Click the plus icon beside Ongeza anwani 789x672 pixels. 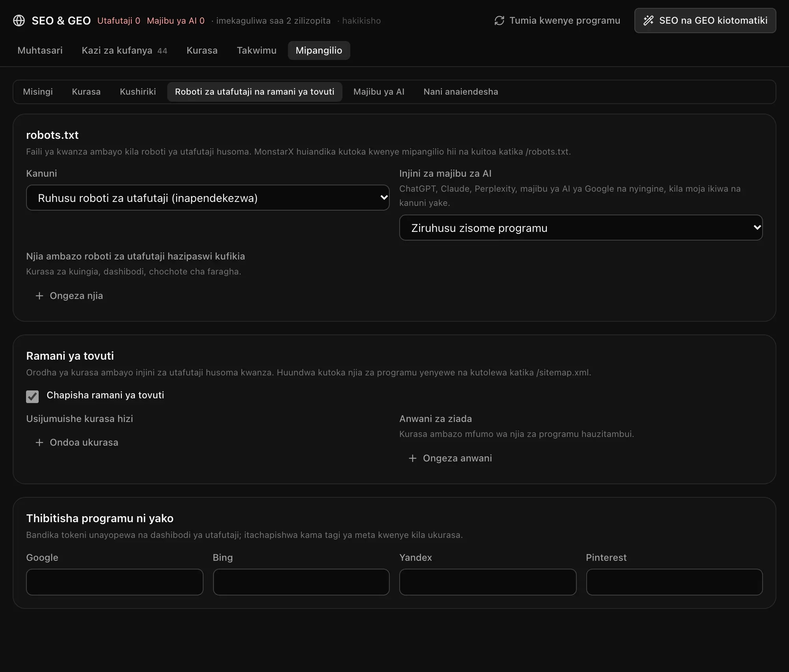tap(413, 458)
